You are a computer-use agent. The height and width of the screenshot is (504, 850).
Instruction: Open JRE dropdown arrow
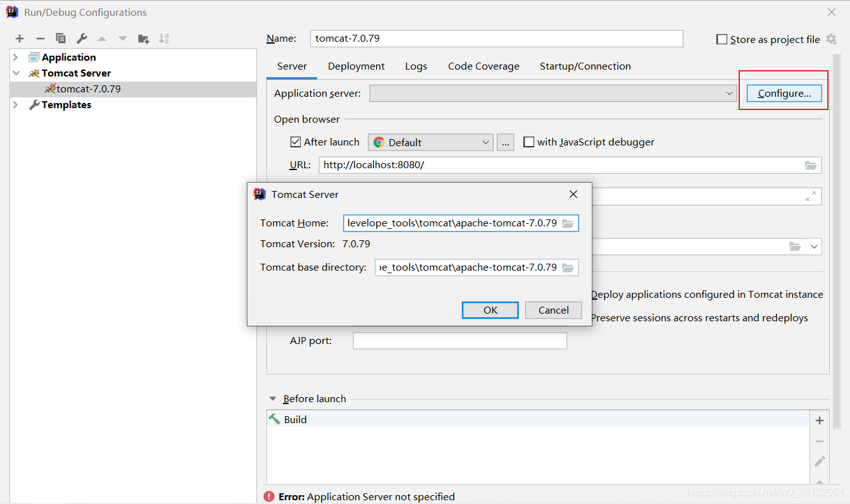click(x=815, y=246)
